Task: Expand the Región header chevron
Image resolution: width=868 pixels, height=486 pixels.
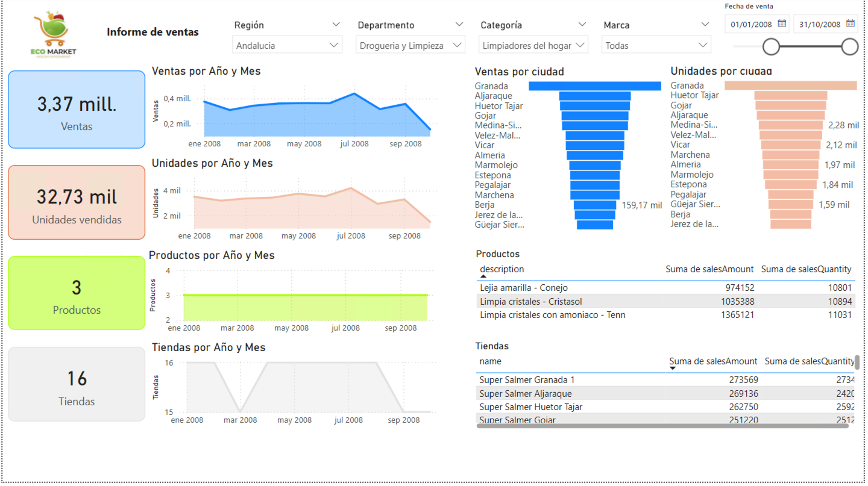Action: (x=336, y=25)
